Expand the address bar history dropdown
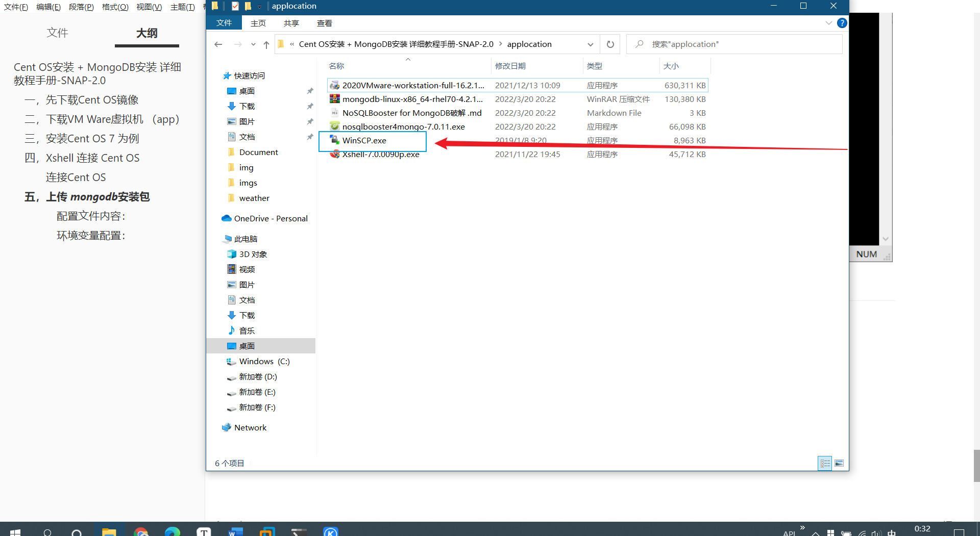 coord(591,44)
